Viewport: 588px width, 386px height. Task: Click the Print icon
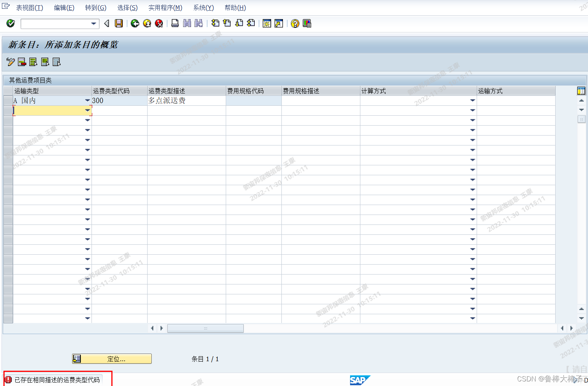(175, 23)
